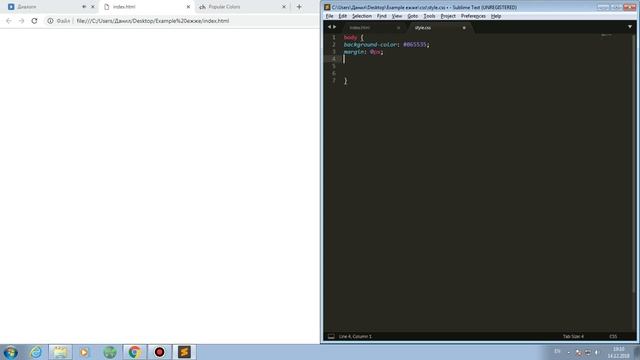
Task: Mute audio icon on Диалоги tab
Action: 84,7
